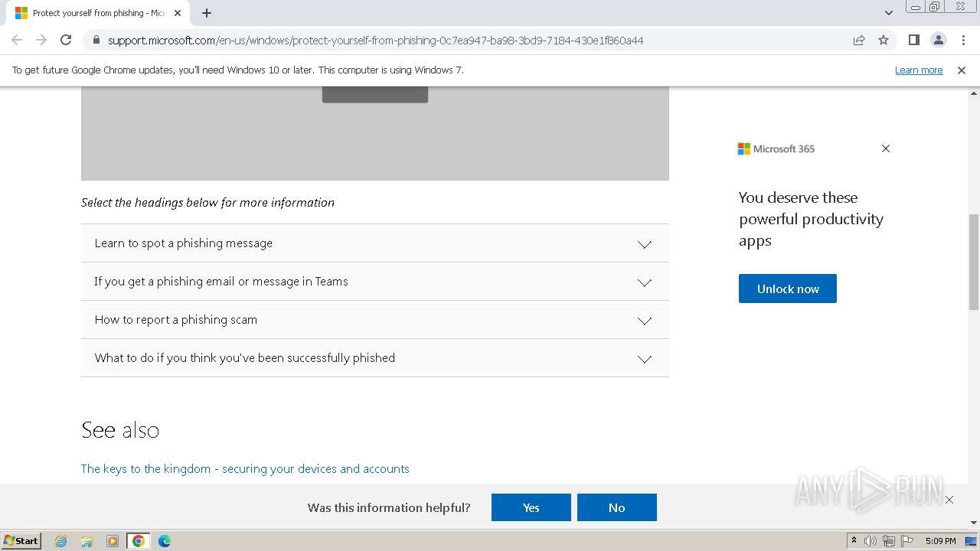Screen dimensions: 980x551
Task: Show hidden system tray icons
Action: [x=854, y=540]
